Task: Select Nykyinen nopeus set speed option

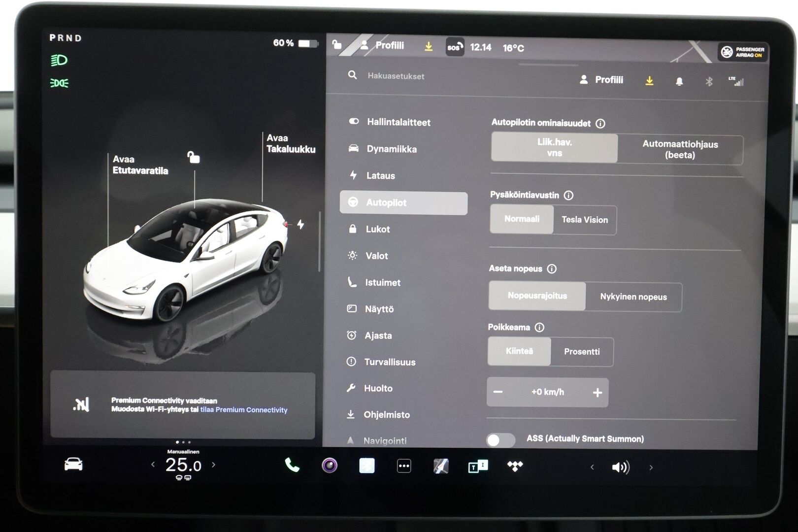Action: (633, 297)
